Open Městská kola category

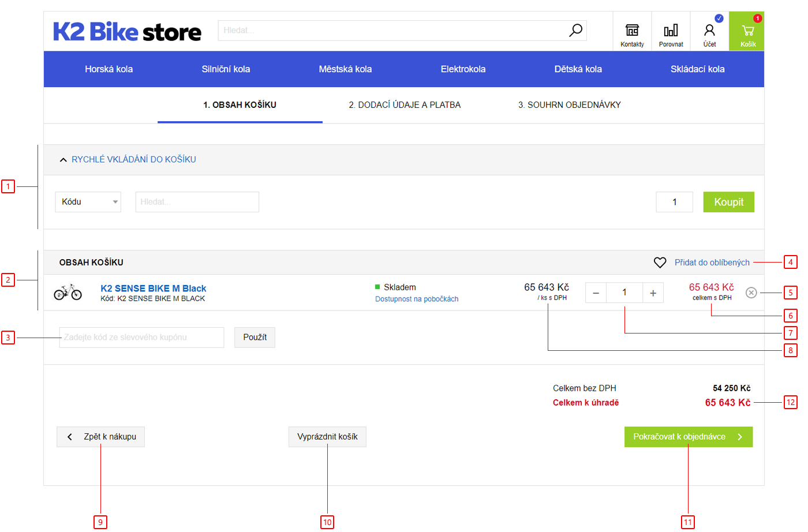point(345,69)
